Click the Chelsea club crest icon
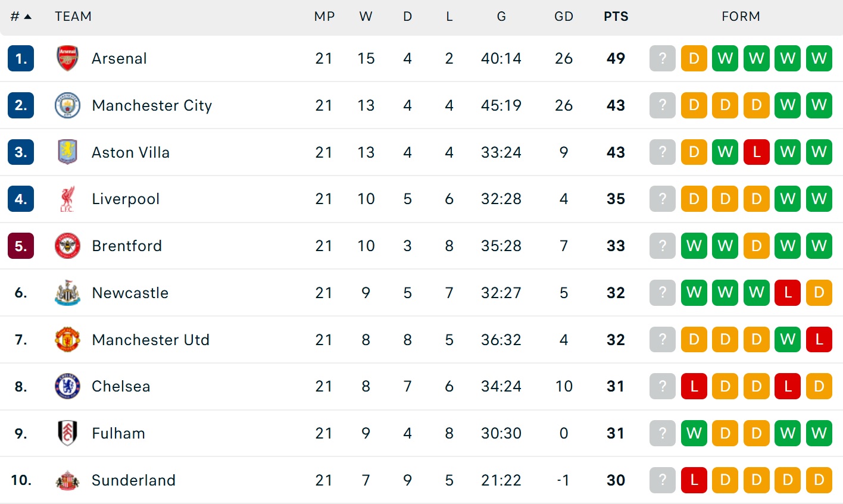 click(x=67, y=386)
